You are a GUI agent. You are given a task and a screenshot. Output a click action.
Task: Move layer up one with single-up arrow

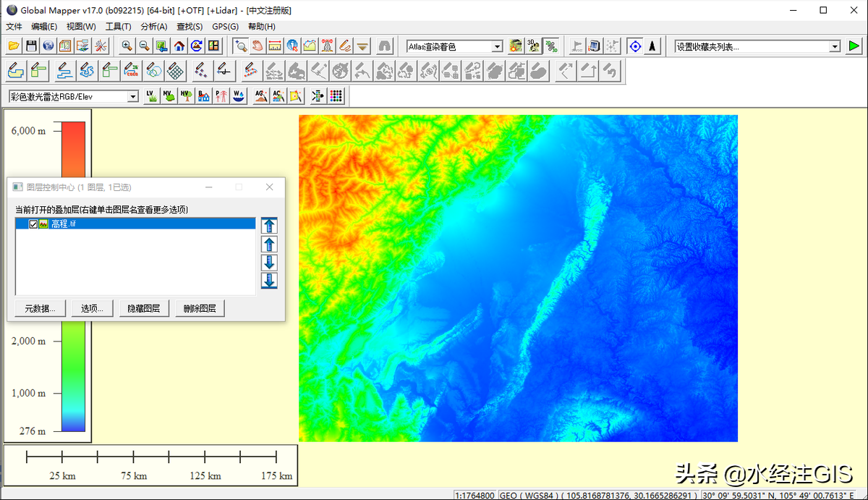coord(269,244)
